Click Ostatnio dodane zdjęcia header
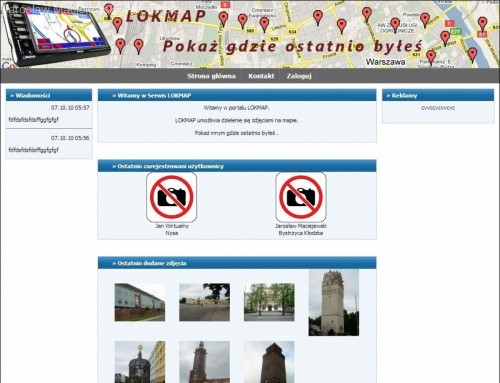The width and height of the screenshot is (500, 383). tap(237, 263)
